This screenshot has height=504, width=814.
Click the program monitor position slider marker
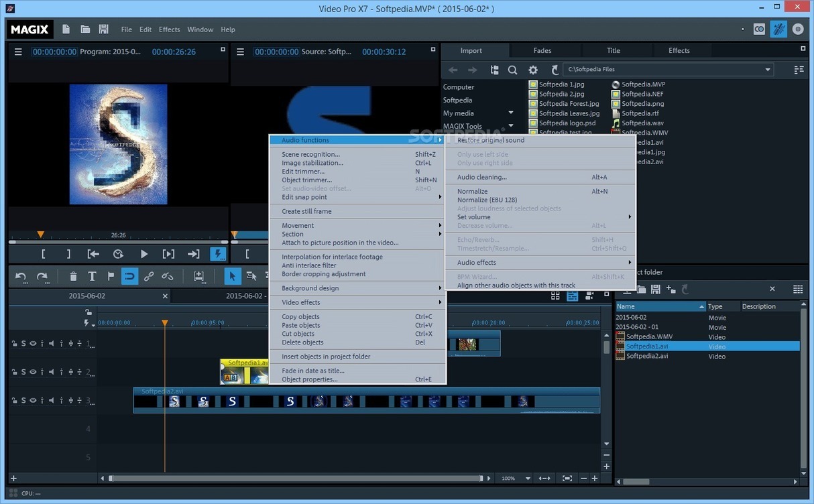point(40,235)
